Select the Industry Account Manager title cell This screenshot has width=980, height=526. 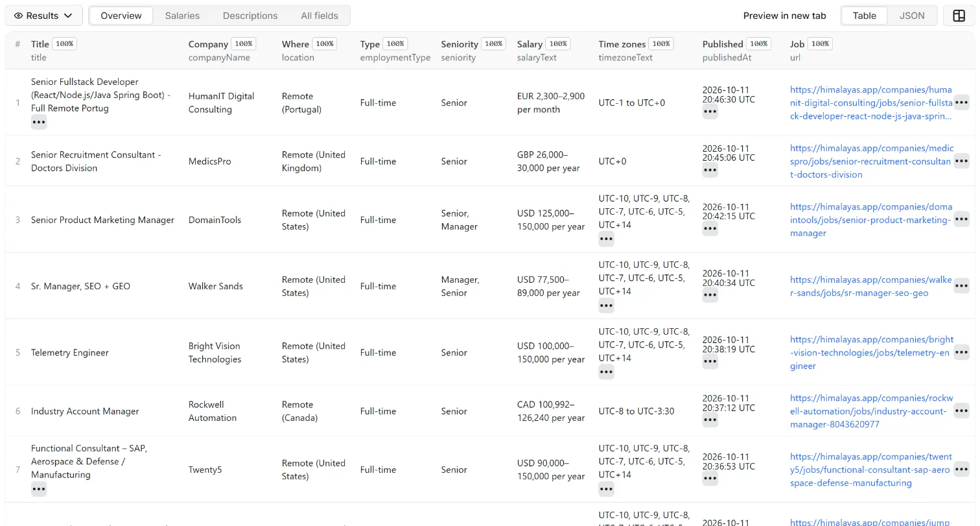click(x=85, y=411)
